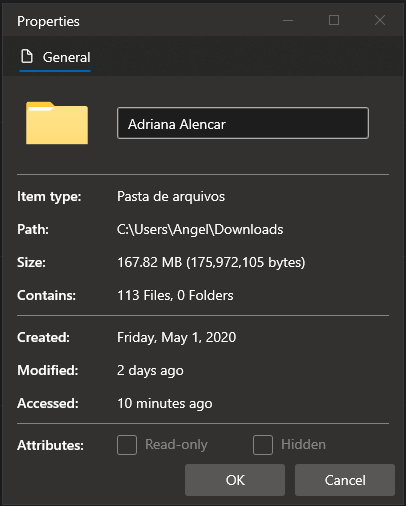Click the Hidden label text
This screenshot has width=406, height=506.
[x=303, y=444]
